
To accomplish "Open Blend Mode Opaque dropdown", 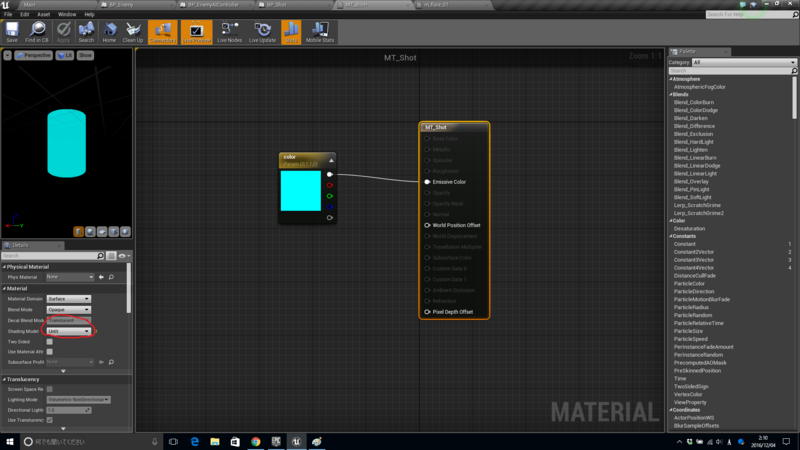I will tap(68, 310).
